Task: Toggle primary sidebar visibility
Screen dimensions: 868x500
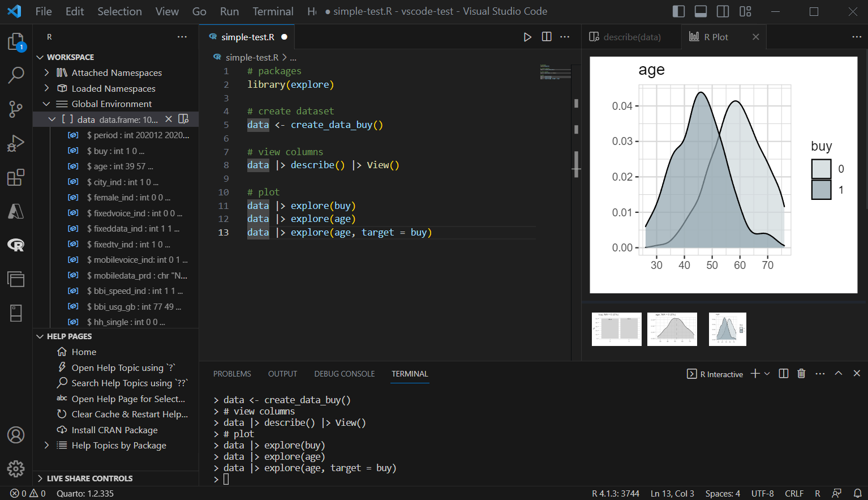Action: coord(679,11)
